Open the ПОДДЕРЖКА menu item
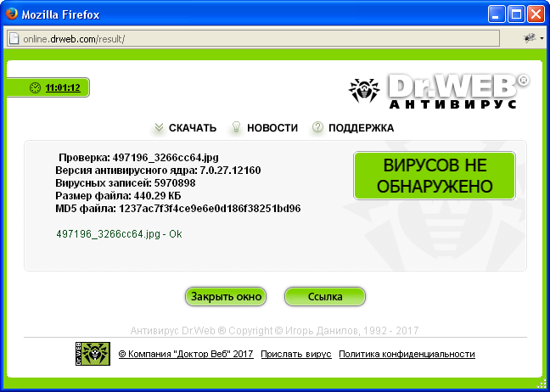 pyautogui.click(x=362, y=128)
